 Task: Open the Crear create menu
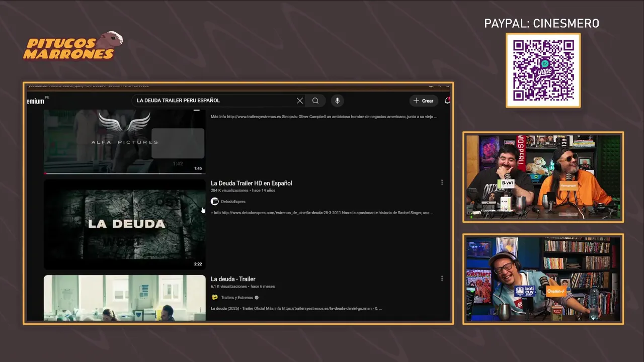coord(424,101)
